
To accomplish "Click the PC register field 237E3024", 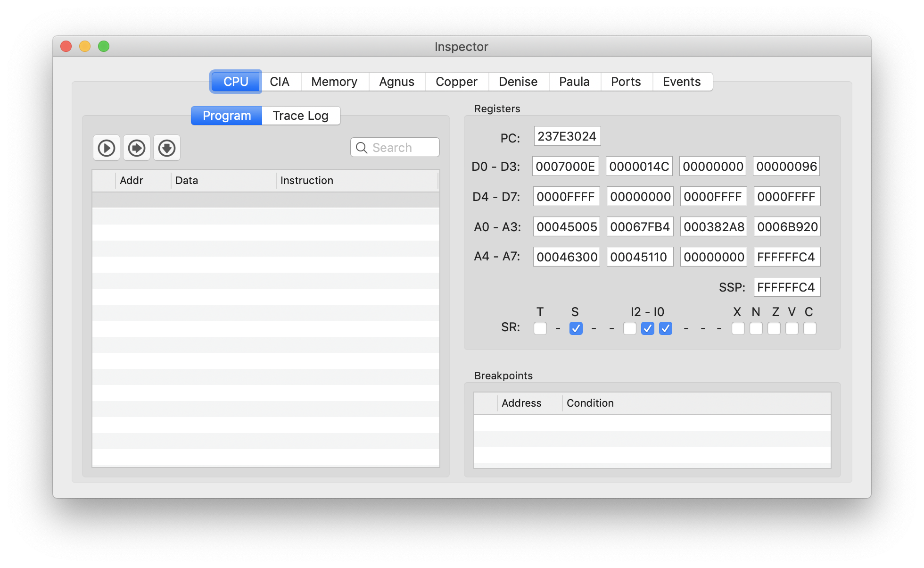I will click(x=567, y=136).
